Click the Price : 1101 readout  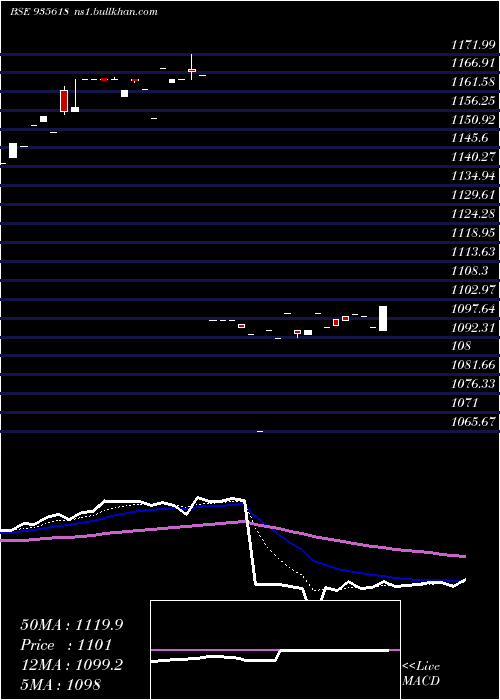(66, 645)
